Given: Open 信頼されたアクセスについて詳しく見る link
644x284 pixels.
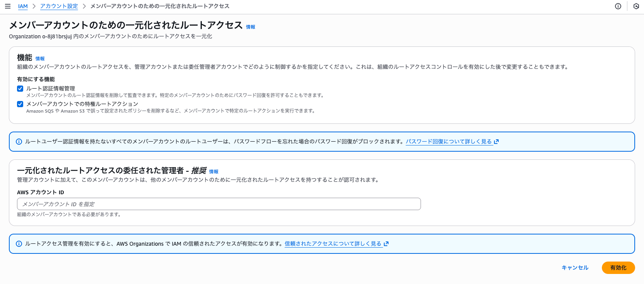Looking at the screenshot, I should click(333, 244).
